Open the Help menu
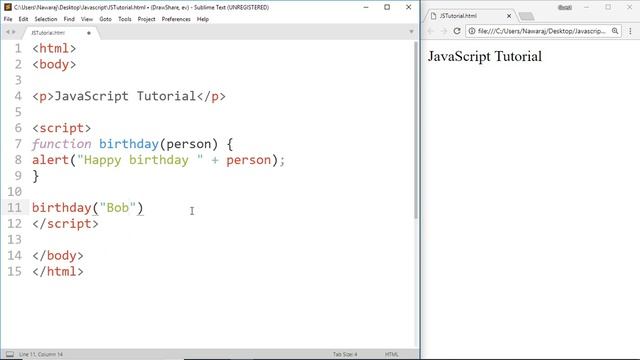Image resolution: width=640 pixels, height=360 pixels. (x=202, y=19)
